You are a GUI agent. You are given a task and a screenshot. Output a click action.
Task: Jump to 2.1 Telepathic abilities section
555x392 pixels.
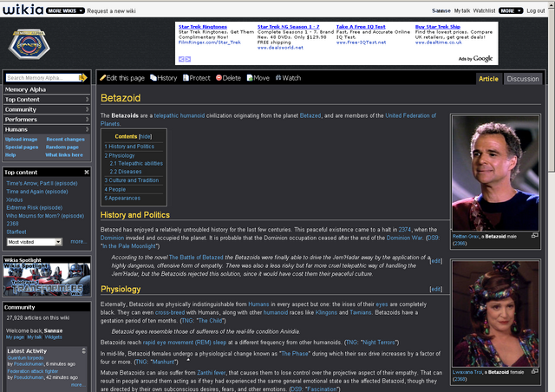click(136, 163)
